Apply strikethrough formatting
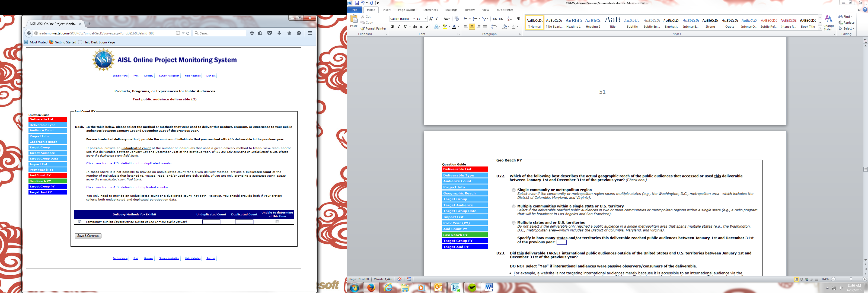Image resolution: width=868 pixels, height=293 pixels. coord(415,27)
